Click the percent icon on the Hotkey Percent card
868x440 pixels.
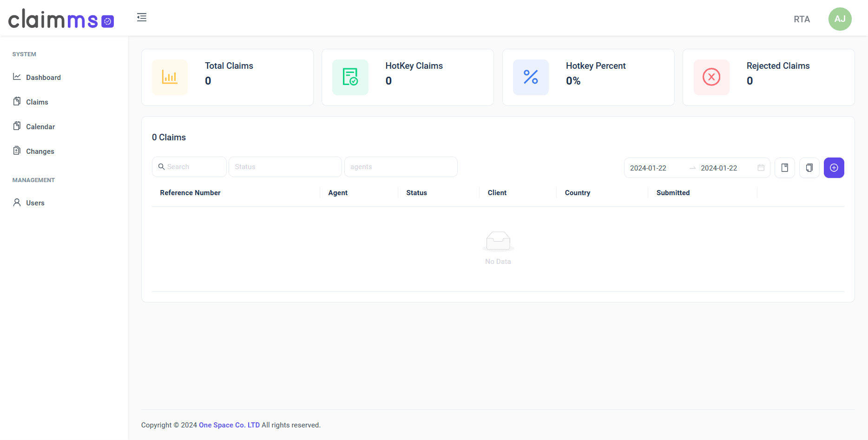[x=531, y=77]
